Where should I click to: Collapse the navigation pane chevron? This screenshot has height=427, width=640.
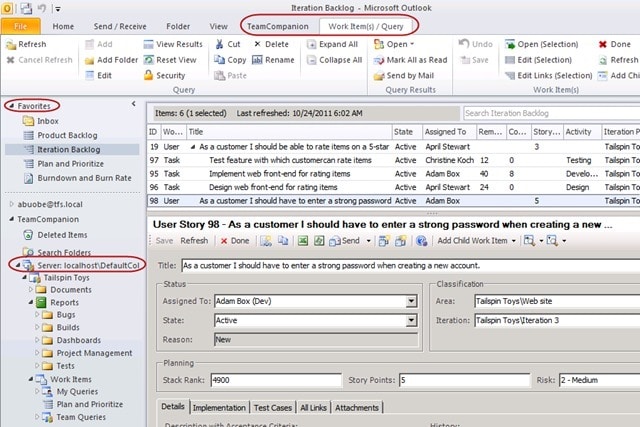point(133,104)
